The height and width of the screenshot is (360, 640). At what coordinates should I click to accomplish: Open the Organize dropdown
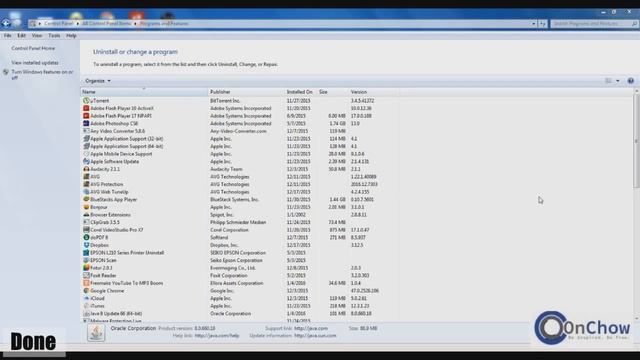coord(98,81)
